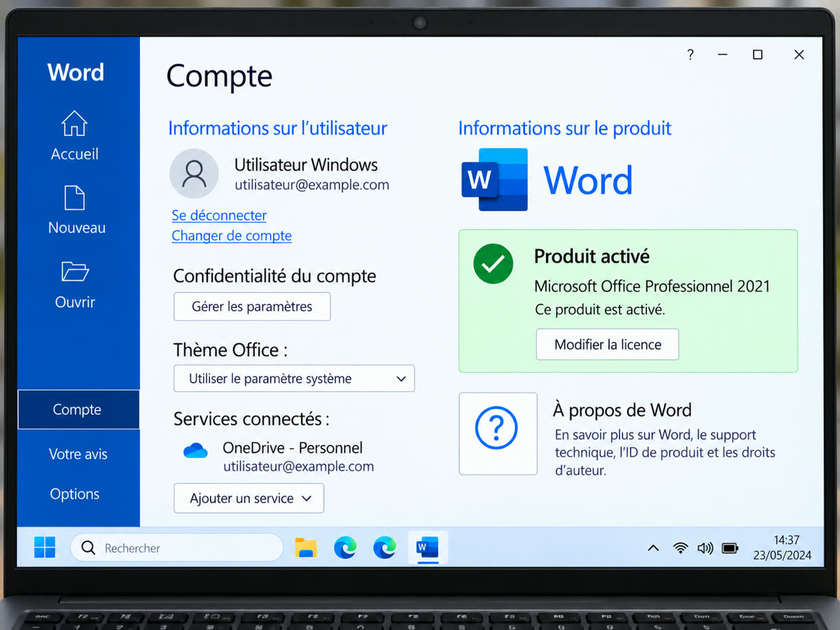Click the Ouvrir folder icon
Image resolution: width=840 pixels, height=630 pixels.
(75, 272)
